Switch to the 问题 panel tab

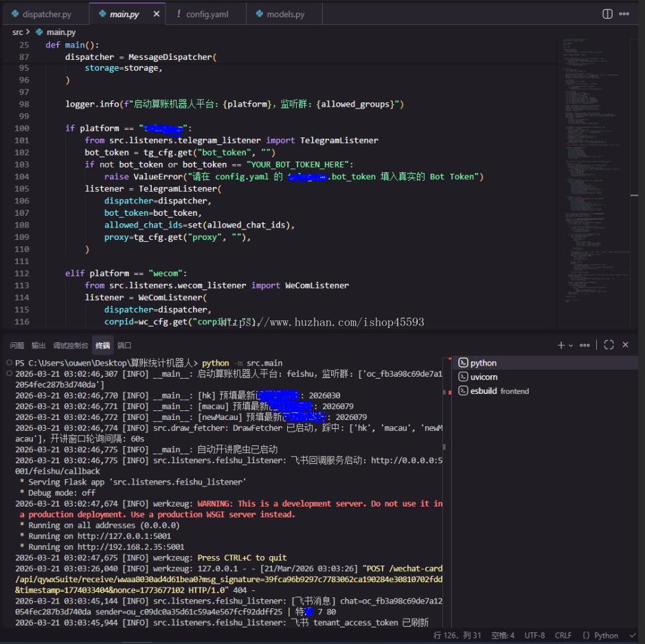click(17, 346)
